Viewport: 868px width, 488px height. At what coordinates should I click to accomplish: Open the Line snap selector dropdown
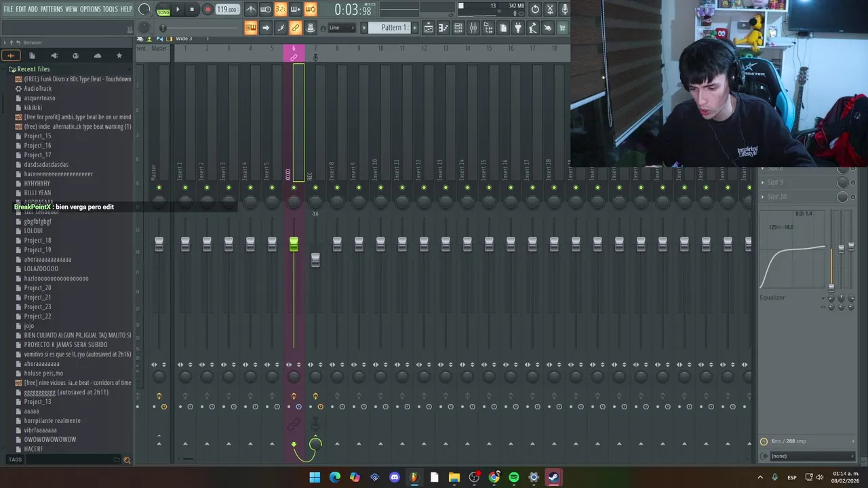(341, 28)
